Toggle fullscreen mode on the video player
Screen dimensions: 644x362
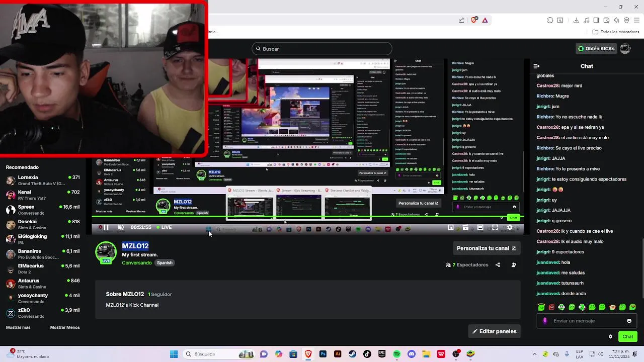(495, 228)
